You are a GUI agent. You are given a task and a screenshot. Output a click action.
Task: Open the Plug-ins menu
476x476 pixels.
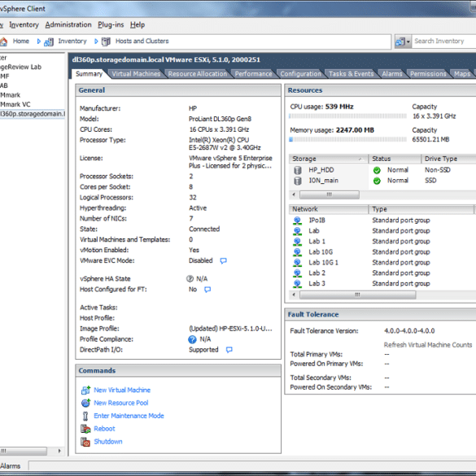(111, 24)
